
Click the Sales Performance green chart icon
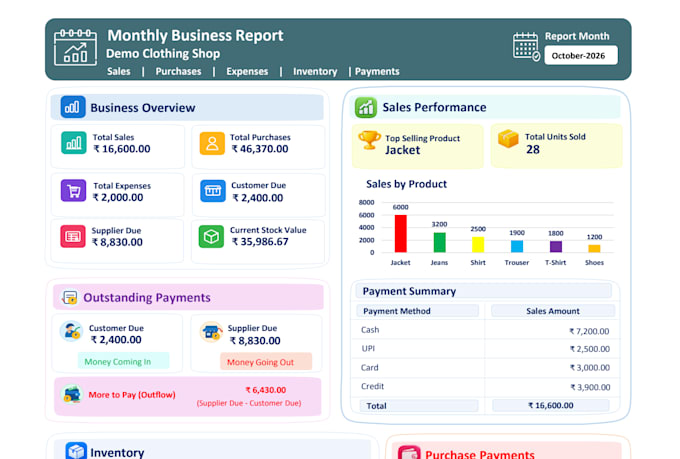click(366, 107)
